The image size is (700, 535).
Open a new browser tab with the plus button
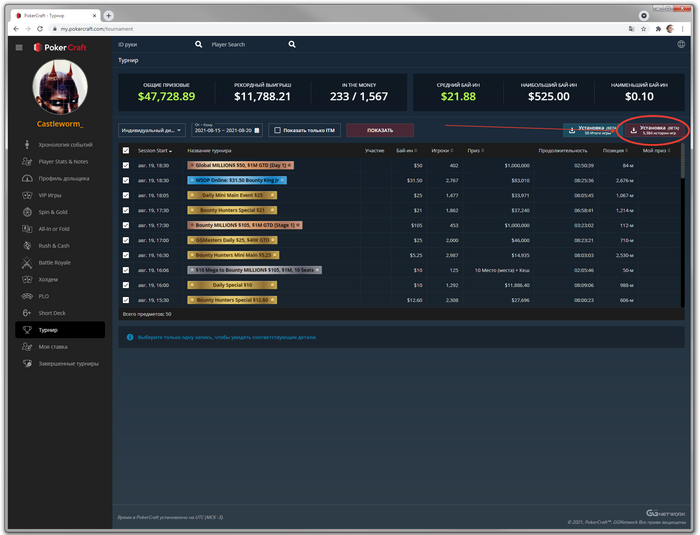coord(108,16)
